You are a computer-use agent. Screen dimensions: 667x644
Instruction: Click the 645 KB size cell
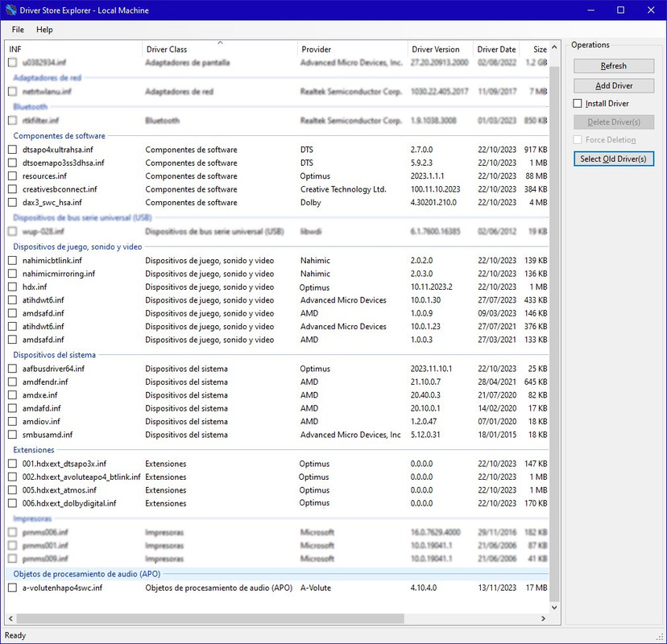point(536,382)
